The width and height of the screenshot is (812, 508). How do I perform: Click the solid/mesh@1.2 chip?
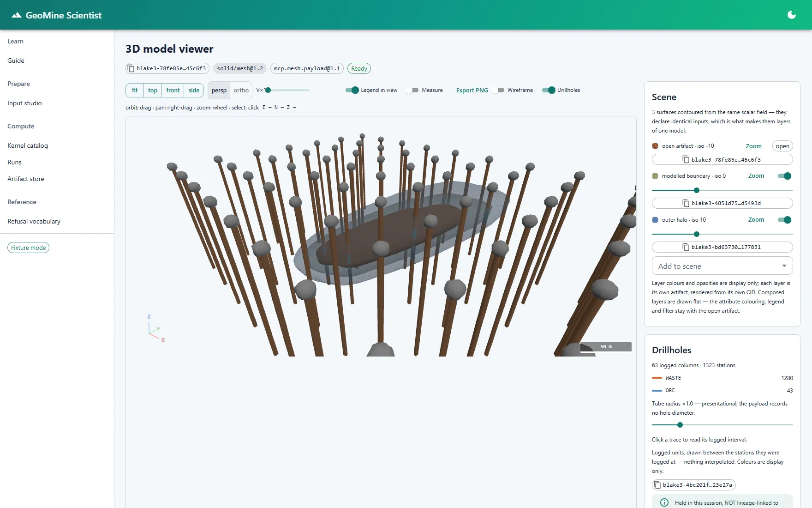[x=240, y=68]
